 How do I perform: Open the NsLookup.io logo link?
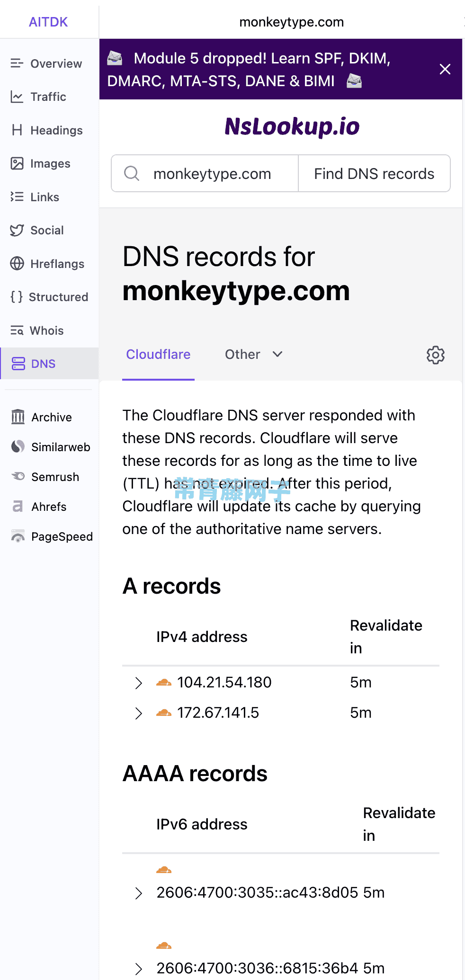(292, 126)
